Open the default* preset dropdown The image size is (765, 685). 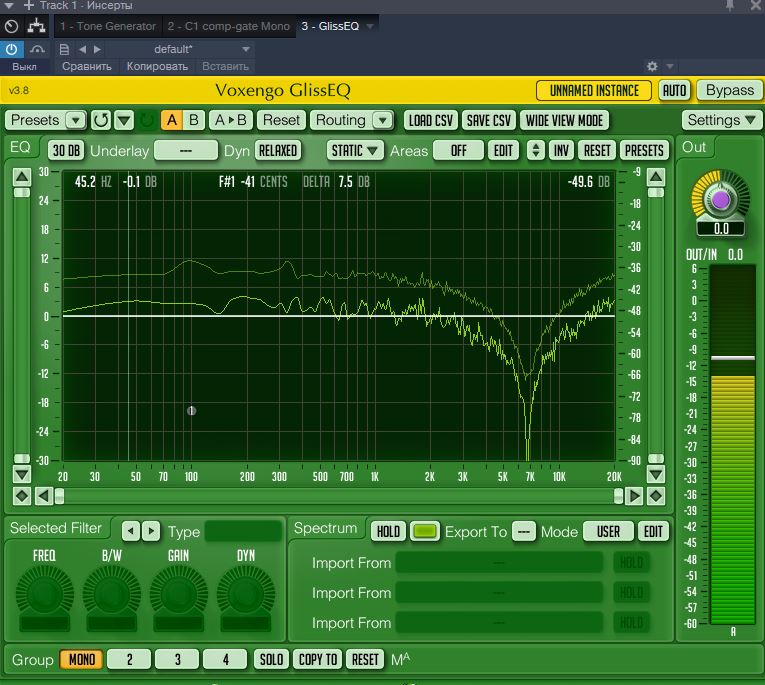(178, 49)
